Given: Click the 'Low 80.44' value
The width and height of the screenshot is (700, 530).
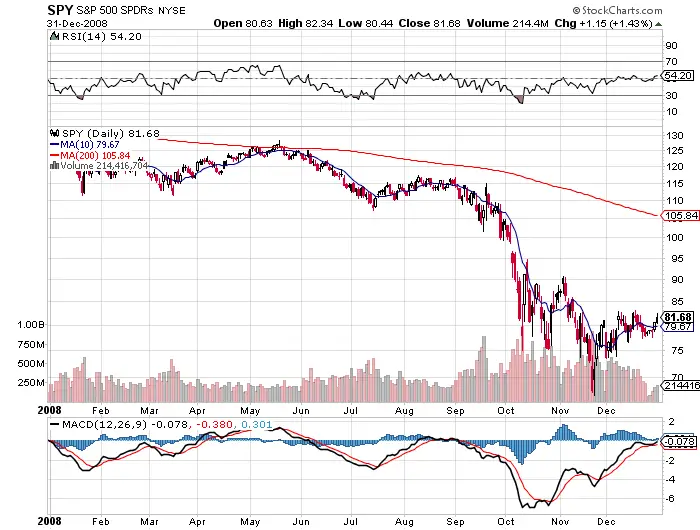Looking at the screenshot, I should tap(366, 23).
